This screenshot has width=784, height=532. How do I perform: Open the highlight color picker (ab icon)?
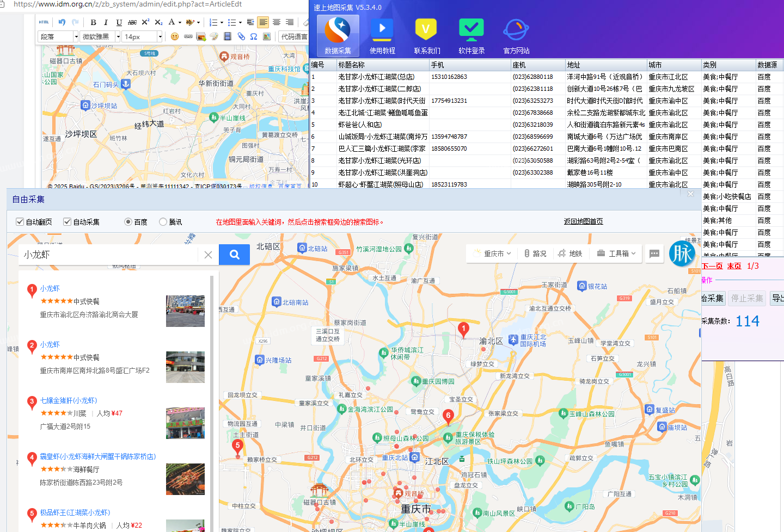point(189,22)
